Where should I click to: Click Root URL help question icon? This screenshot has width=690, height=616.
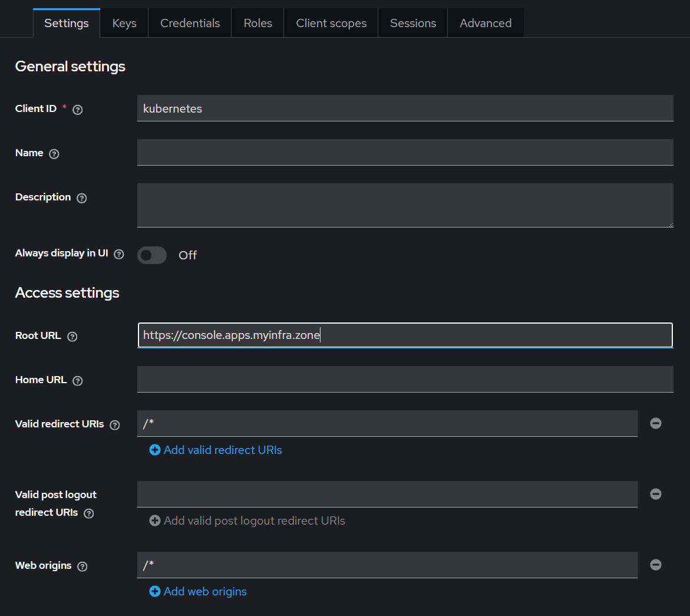72,337
